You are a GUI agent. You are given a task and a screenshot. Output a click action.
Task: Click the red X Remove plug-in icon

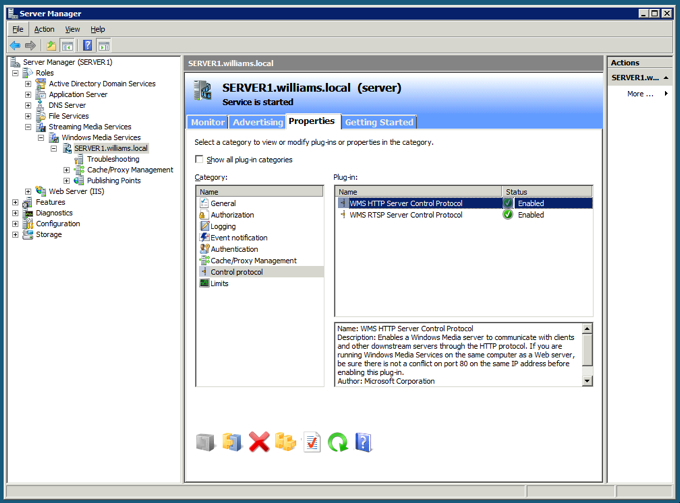[259, 442]
